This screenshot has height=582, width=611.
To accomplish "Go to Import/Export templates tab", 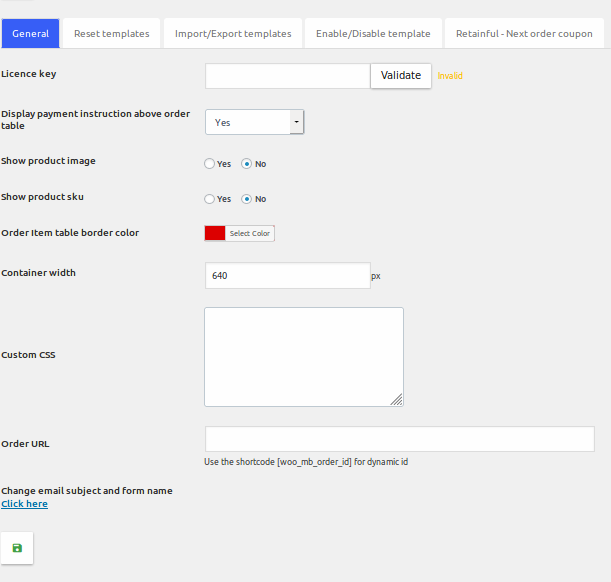I will [233, 34].
